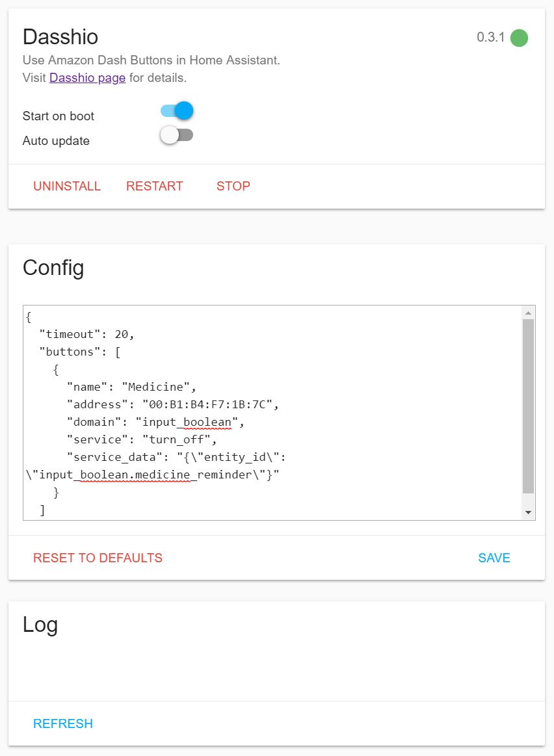Save the config changes
Image resolution: width=554 pixels, height=756 pixels.
pos(494,558)
